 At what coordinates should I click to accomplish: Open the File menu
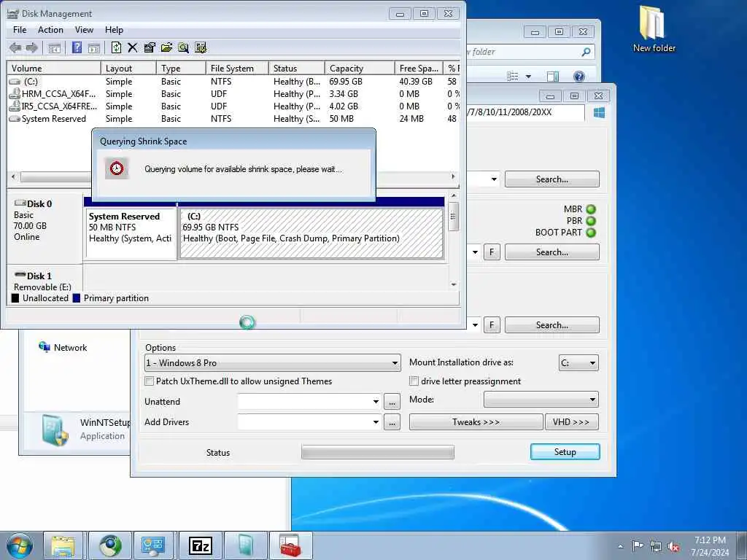click(20, 29)
